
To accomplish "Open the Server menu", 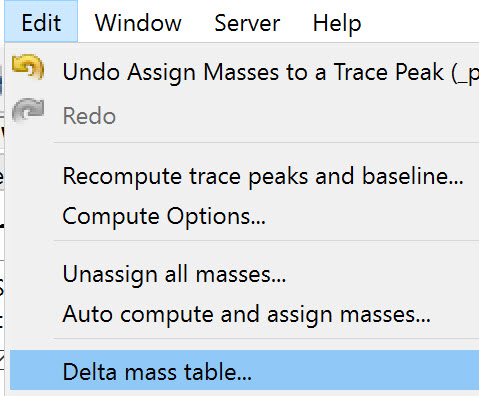I will 247,23.
